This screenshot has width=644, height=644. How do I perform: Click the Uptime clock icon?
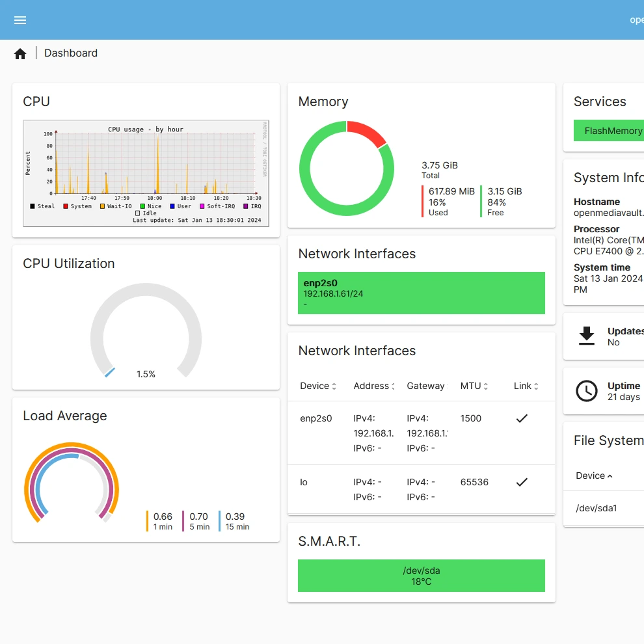click(587, 391)
